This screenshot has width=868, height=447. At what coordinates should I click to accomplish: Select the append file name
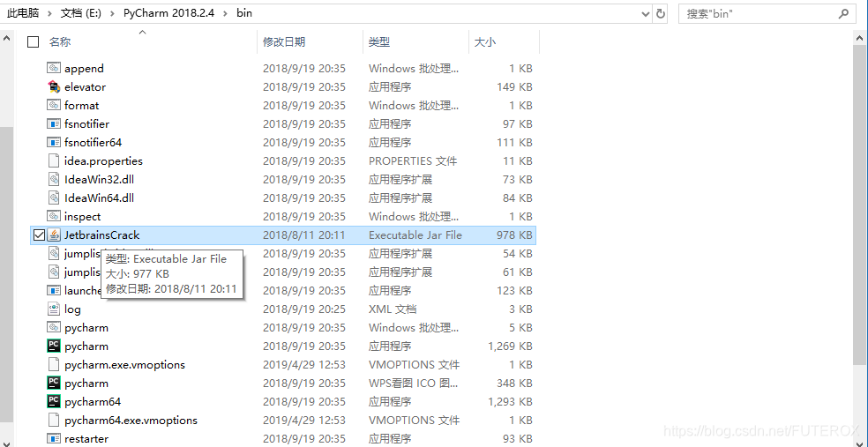[x=84, y=68]
